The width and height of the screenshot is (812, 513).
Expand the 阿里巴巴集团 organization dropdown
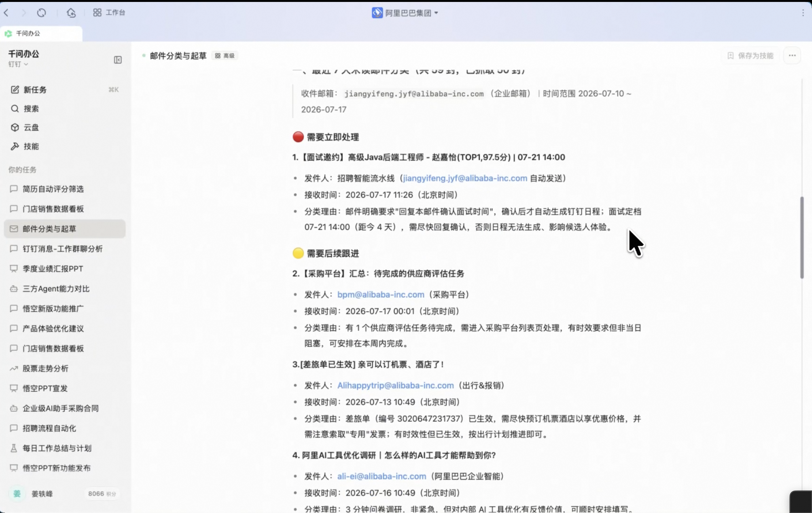(x=405, y=13)
